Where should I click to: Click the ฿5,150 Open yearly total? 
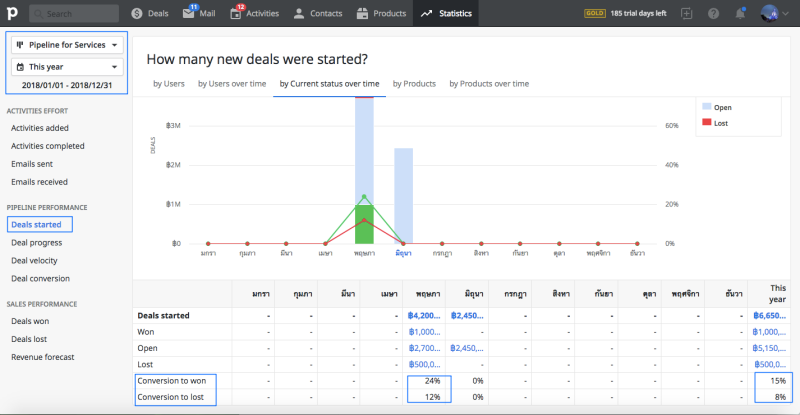pyautogui.click(x=769, y=348)
